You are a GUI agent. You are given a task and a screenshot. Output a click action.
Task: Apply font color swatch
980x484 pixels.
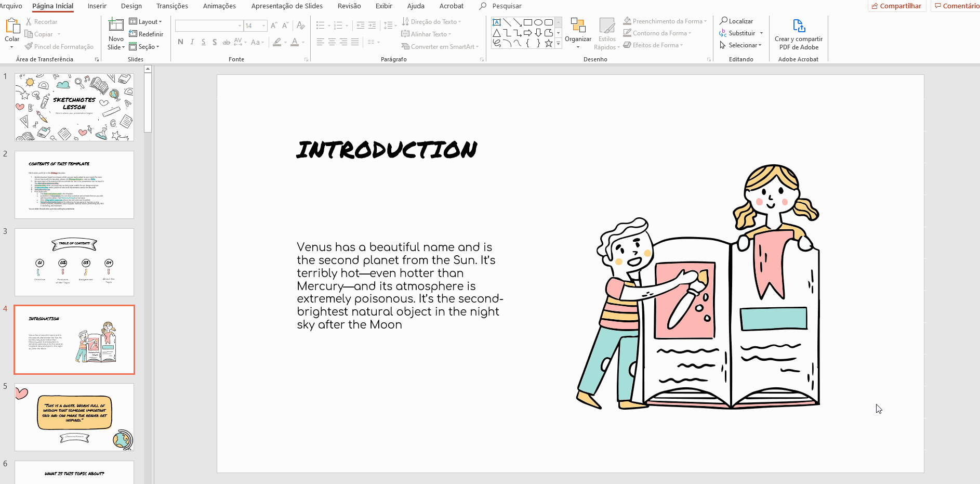(295, 42)
